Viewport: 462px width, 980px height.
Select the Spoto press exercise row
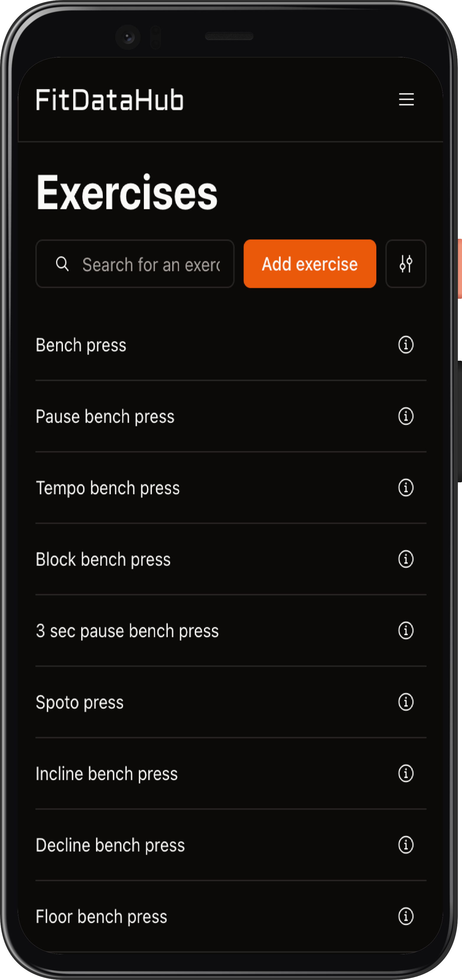click(231, 702)
